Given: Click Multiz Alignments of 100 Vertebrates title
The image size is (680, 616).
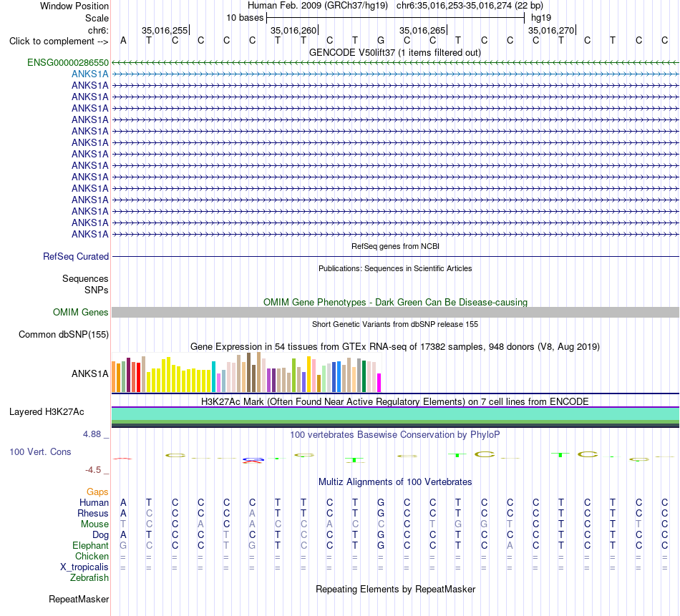Looking at the screenshot, I should (395, 482).
